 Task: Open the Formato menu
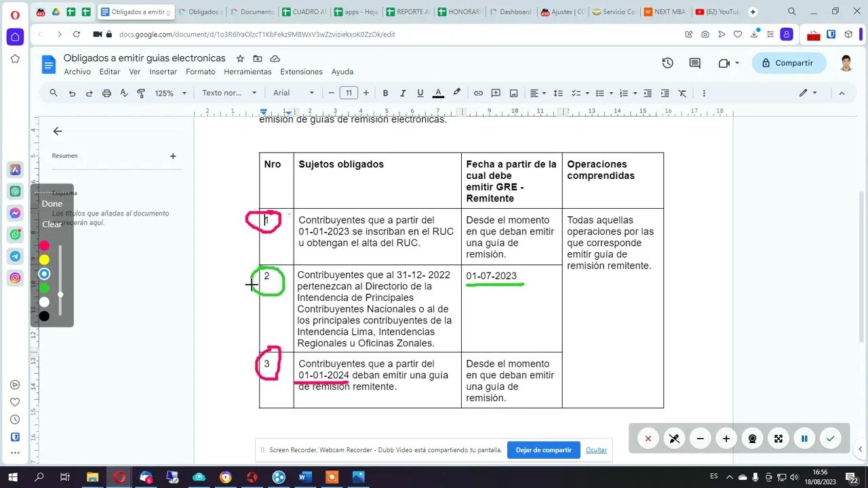[201, 72]
